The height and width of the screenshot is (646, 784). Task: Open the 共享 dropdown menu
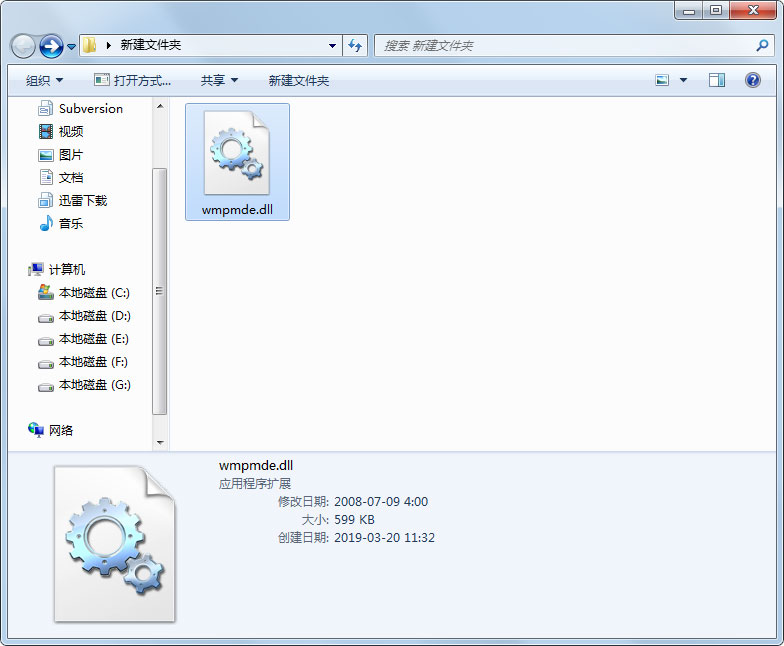point(219,80)
